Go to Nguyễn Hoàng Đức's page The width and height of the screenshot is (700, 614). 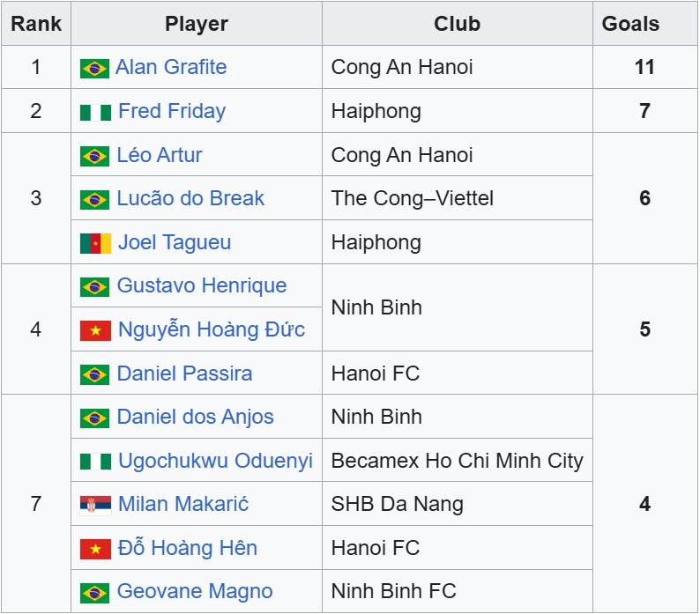click(212, 329)
